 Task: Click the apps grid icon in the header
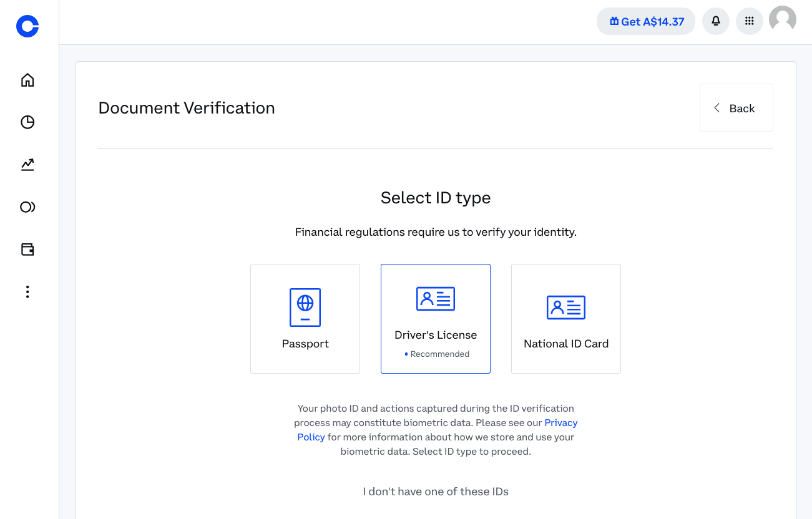(749, 21)
